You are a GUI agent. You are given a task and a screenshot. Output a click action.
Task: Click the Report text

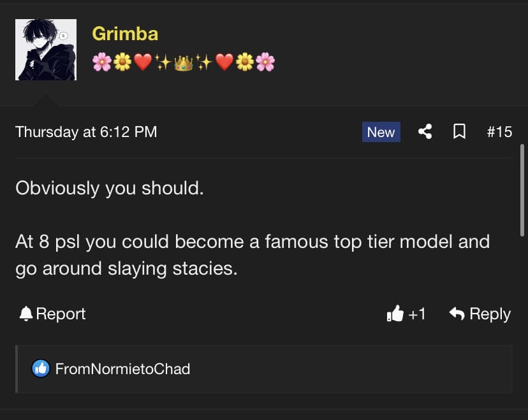pos(61,314)
